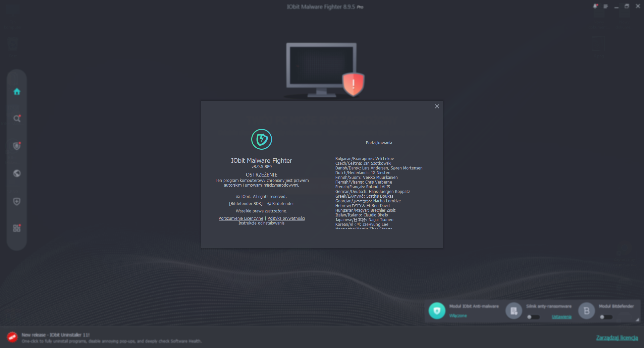Click the Modul Bitdefender label

point(616,306)
